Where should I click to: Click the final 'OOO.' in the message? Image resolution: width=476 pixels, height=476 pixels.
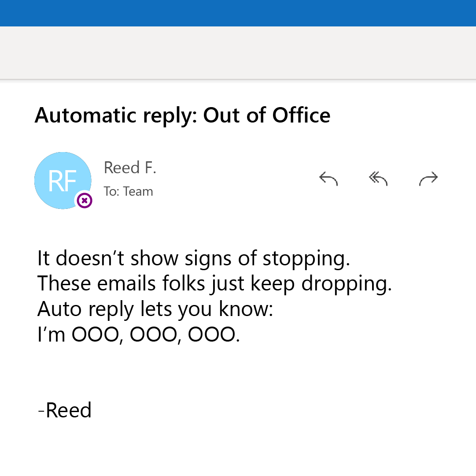click(x=214, y=335)
